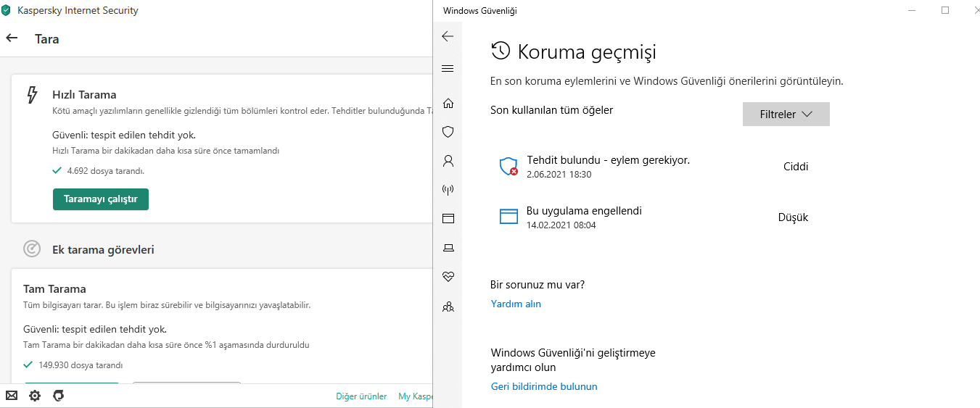Click the Ek tarama görevleri target icon
Screen dimensions: 980x408
pyautogui.click(x=32, y=249)
